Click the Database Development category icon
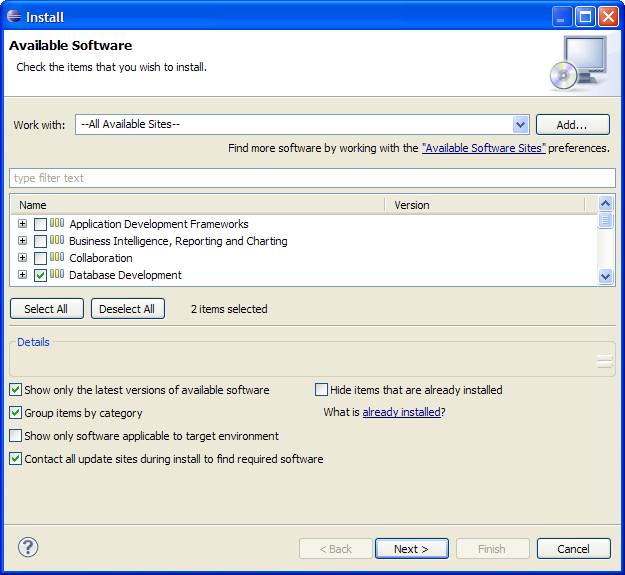 coord(57,275)
